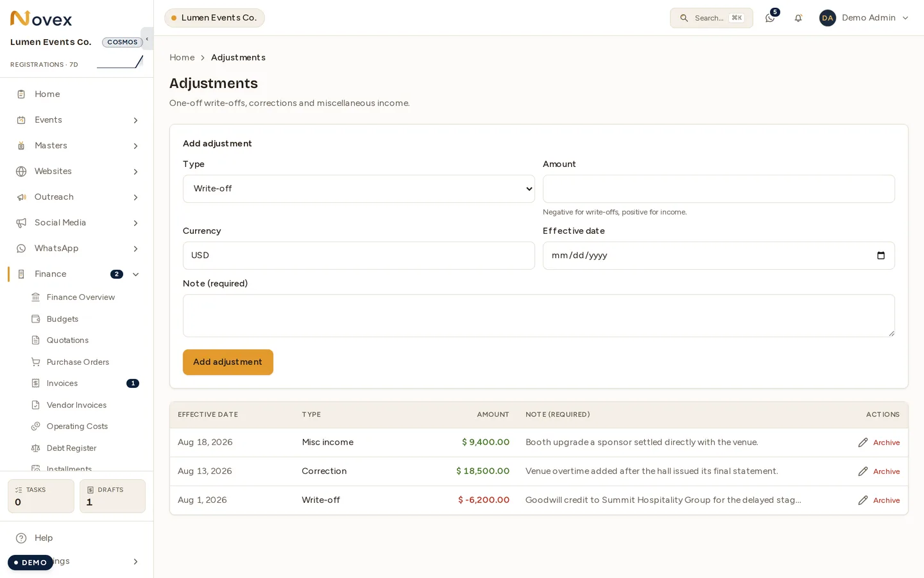The image size is (924, 578).
Task: Click the edit pencil for Correction row
Action: 863,471
